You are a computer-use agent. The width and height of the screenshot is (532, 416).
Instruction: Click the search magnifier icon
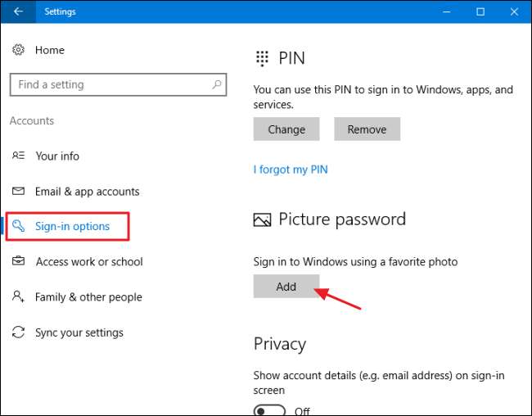(217, 84)
